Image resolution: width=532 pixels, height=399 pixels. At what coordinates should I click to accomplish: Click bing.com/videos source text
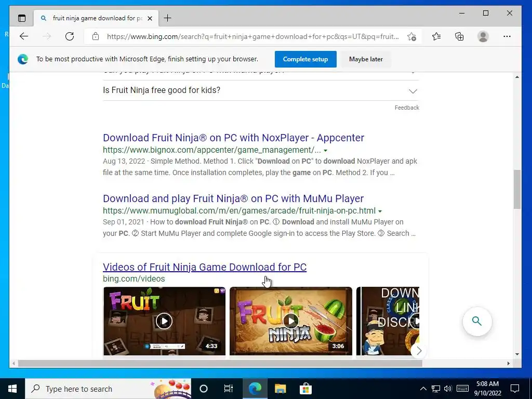[134, 279]
